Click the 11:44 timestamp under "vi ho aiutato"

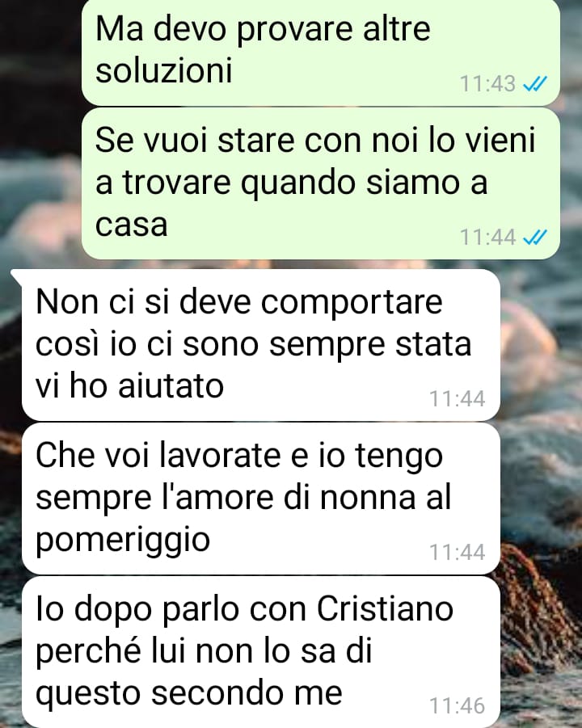click(x=457, y=399)
